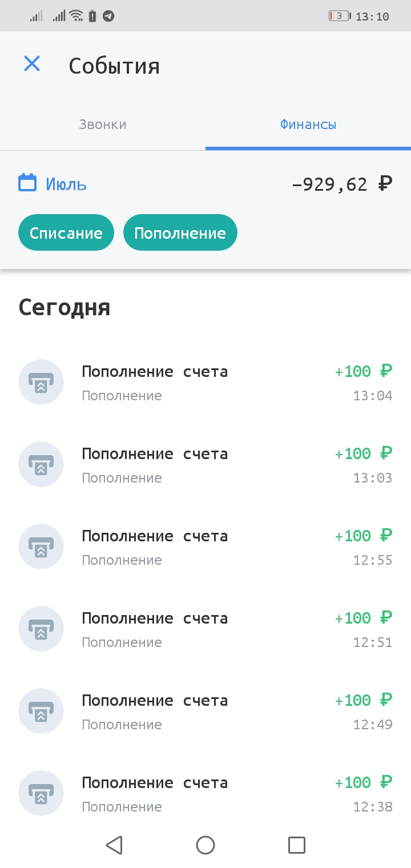Tap top-up icon for 13:03 transaction
411x868 pixels.
coord(41,464)
